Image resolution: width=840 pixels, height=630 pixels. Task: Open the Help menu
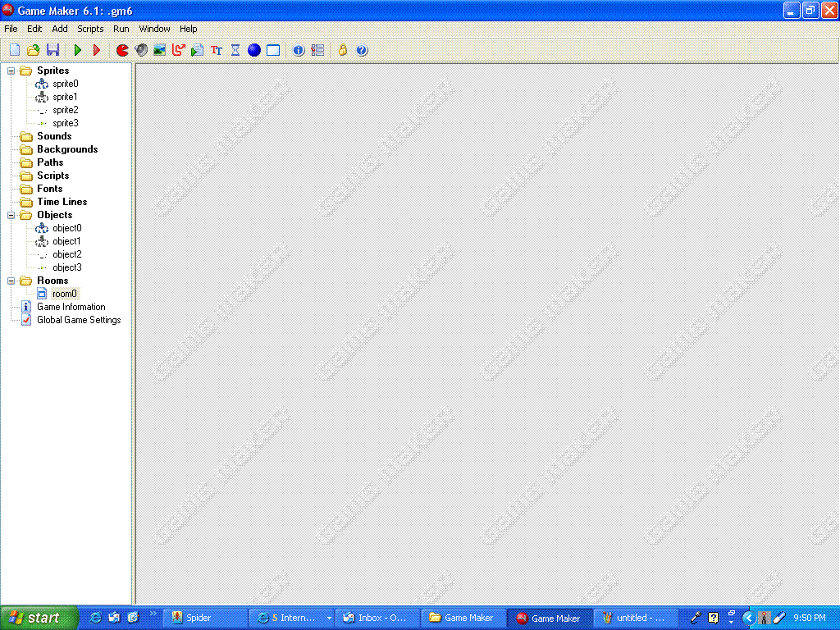[188, 29]
